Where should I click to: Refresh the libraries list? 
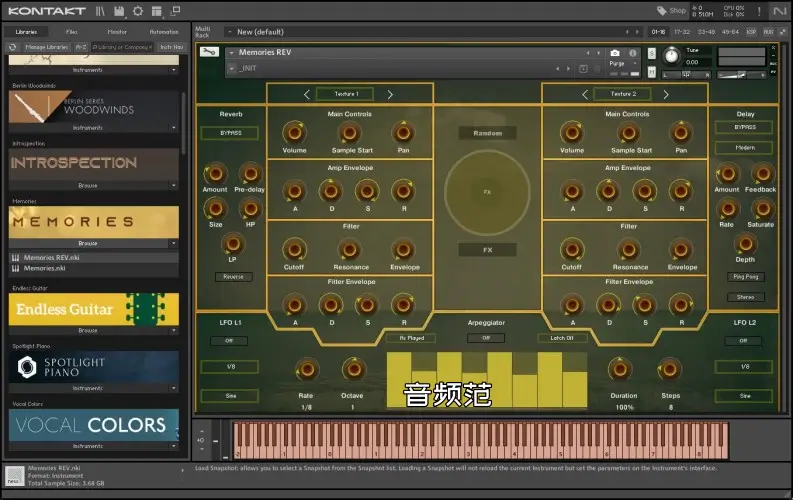[x=13, y=47]
